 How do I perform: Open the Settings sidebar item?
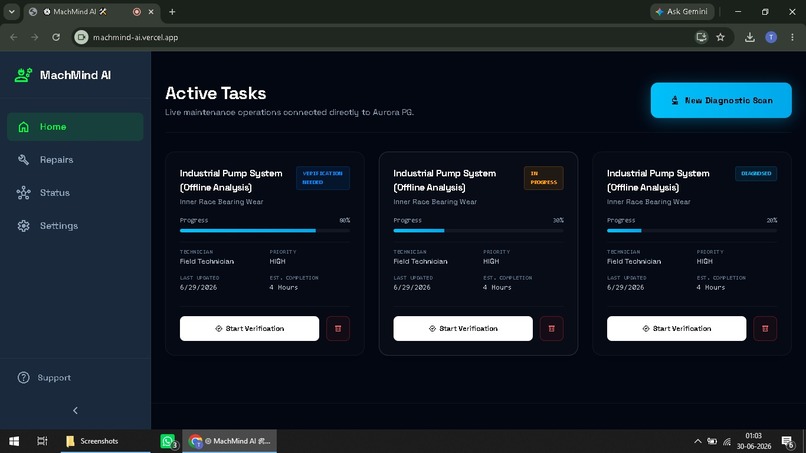click(x=75, y=226)
